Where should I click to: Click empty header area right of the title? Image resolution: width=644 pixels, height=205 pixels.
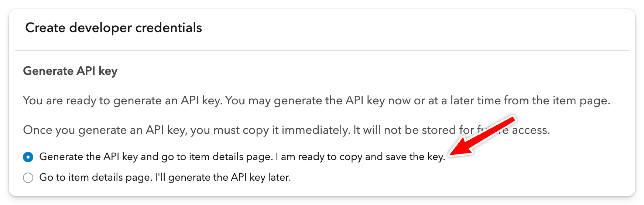click(406, 28)
